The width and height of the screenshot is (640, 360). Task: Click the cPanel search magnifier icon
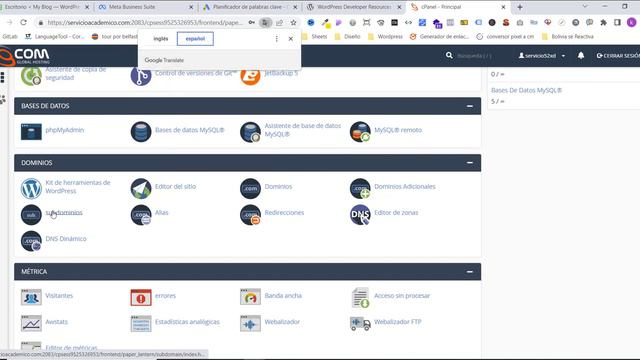pyautogui.click(x=449, y=55)
